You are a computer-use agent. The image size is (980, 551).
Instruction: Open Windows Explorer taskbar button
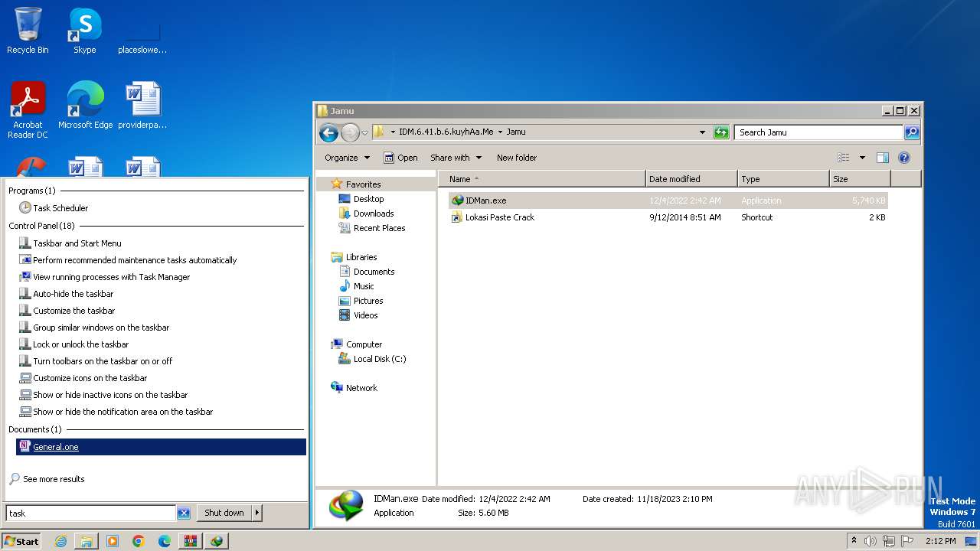87,541
